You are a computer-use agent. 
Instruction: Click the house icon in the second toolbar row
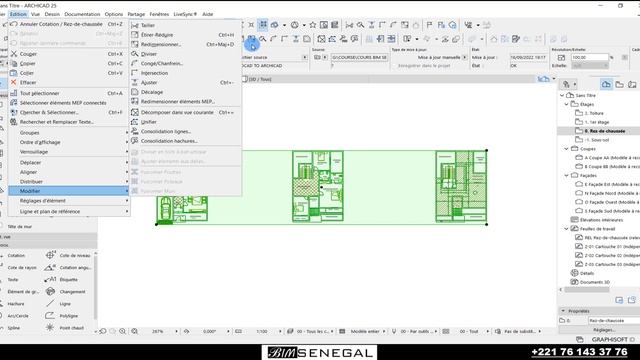[494, 39]
